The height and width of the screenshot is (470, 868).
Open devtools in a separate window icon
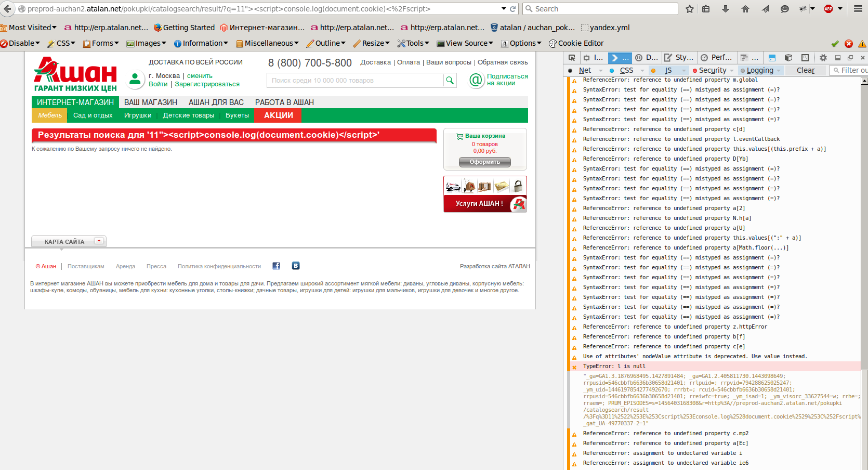850,58
